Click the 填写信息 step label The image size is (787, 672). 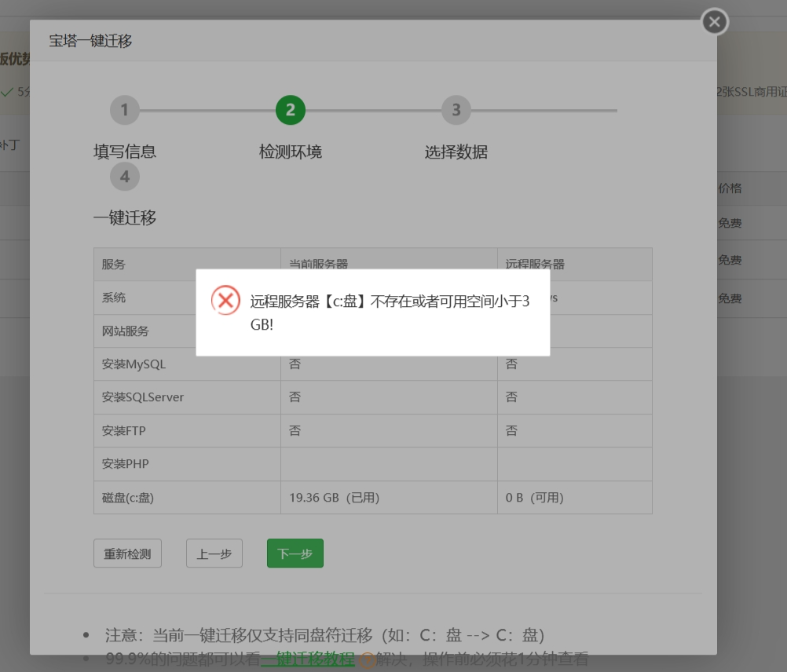pyautogui.click(x=124, y=152)
